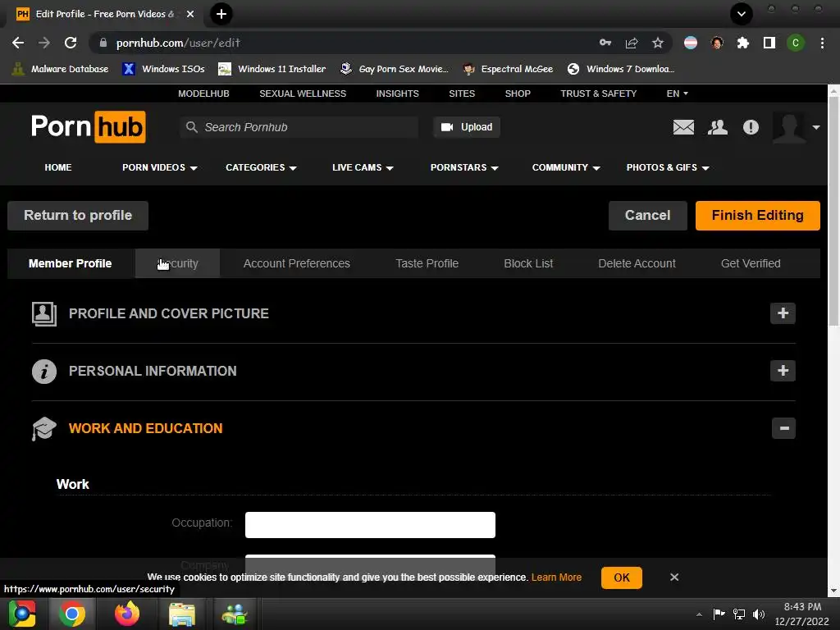This screenshot has width=840, height=630.
Task: Click the taskbar volume speaker icon
Action: point(759,614)
